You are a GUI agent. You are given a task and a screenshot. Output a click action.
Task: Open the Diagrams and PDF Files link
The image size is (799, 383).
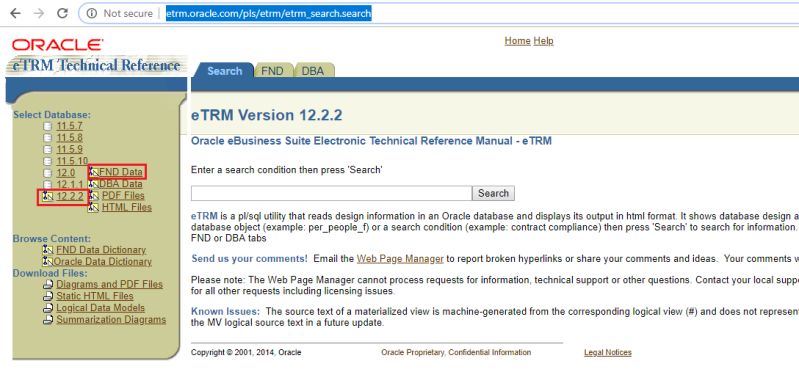click(109, 284)
